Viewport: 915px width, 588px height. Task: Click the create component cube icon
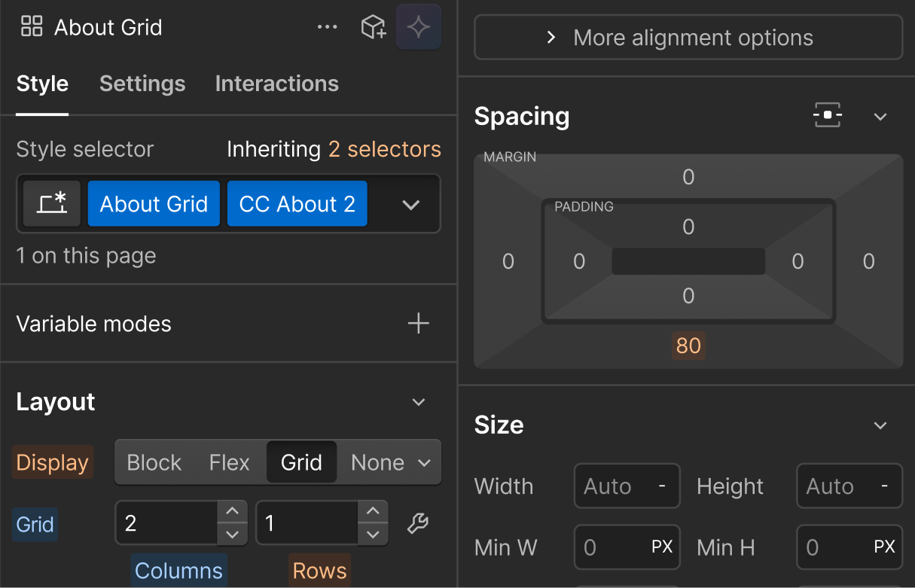[374, 27]
